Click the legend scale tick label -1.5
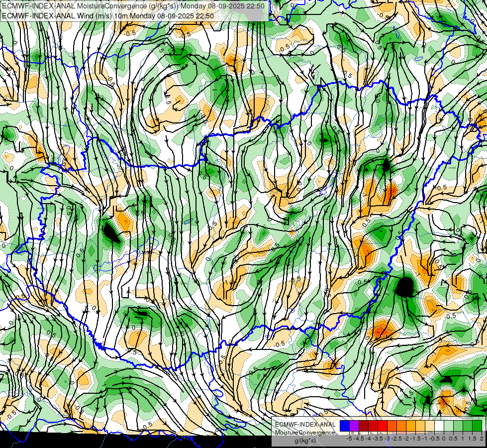Image resolution: width=487 pixels, height=448 pixels. pos(415,439)
